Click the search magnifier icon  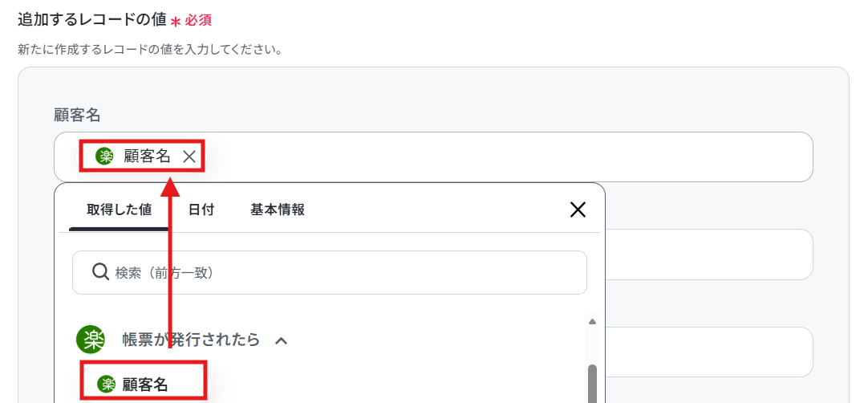[x=99, y=272]
